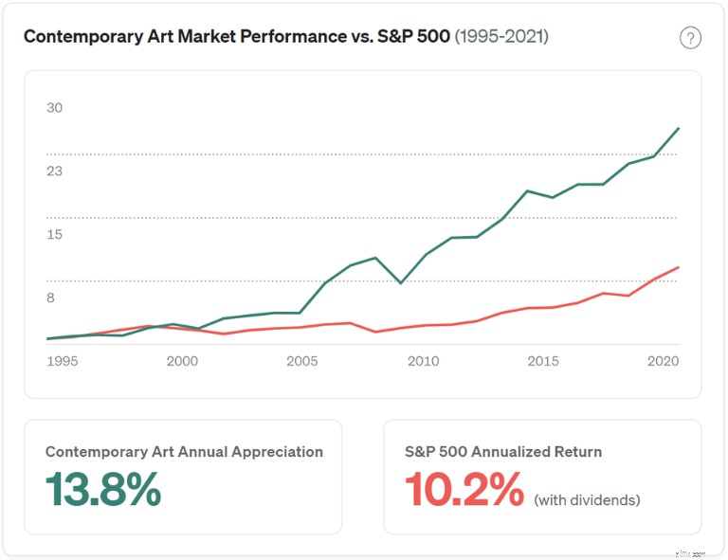This screenshot has width=728, height=560.
Task: Click the S&P 500 Annualized Return heading
Action: click(x=503, y=452)
